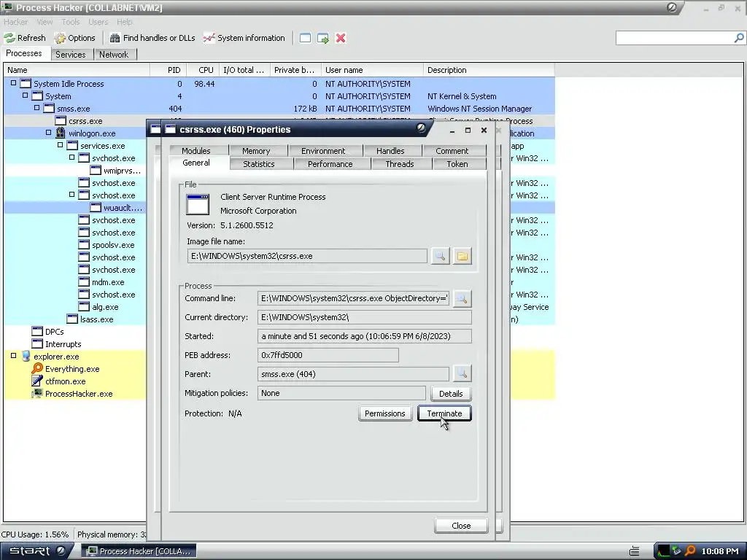Click the find window toolbar icon
This screenshot has width=747, height=560.
pyautogui.click(x=305, y=38)
